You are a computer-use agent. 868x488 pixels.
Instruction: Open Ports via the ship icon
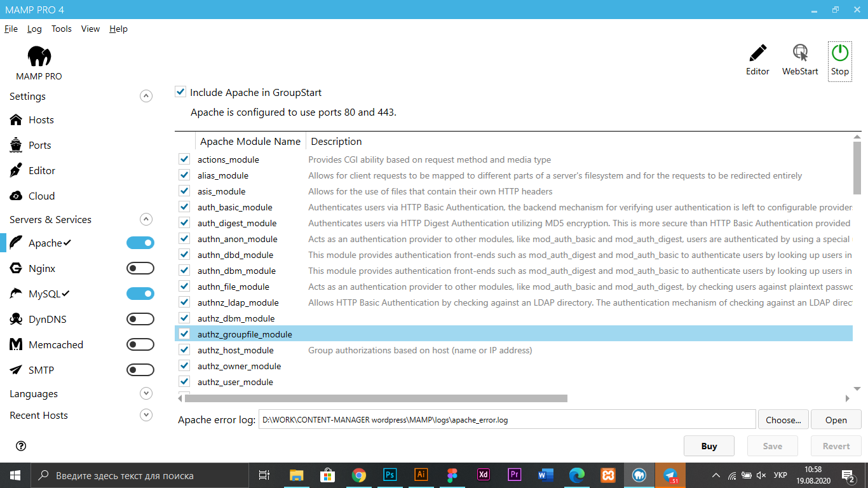[x=16, y=145]
